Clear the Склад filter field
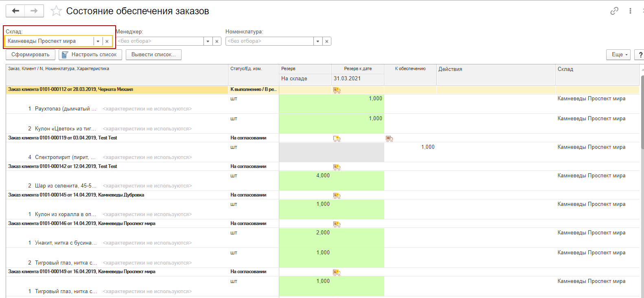 (107, 41)
